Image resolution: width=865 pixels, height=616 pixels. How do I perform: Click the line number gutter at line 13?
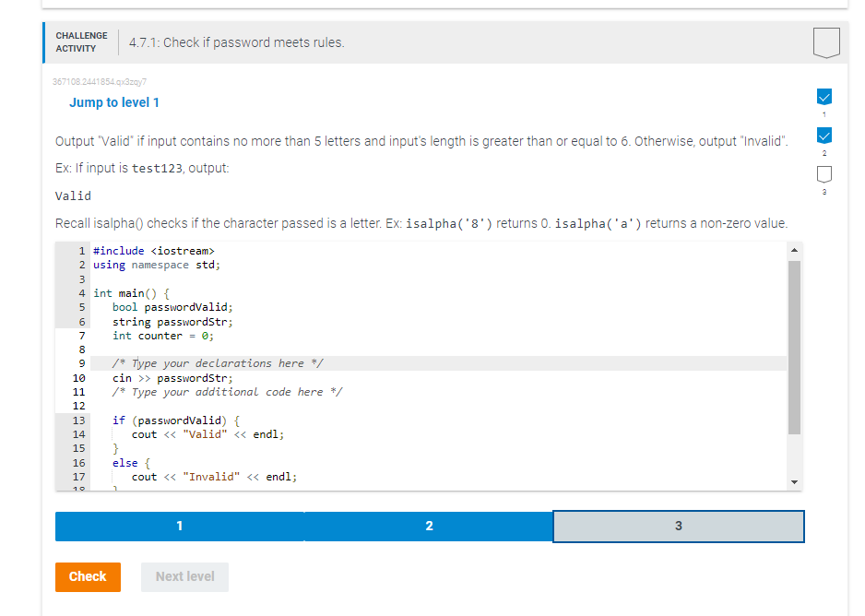point(79,420)
